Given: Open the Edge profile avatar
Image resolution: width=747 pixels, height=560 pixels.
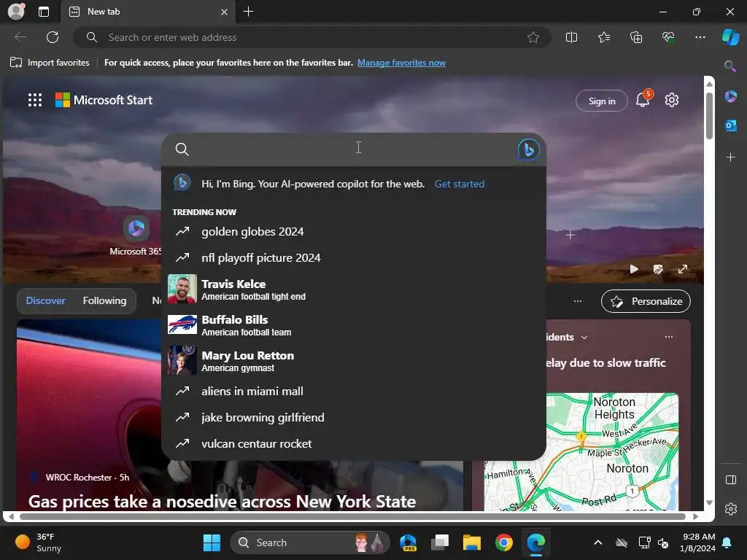Looking at the screenshot, I should click(16, 12).
